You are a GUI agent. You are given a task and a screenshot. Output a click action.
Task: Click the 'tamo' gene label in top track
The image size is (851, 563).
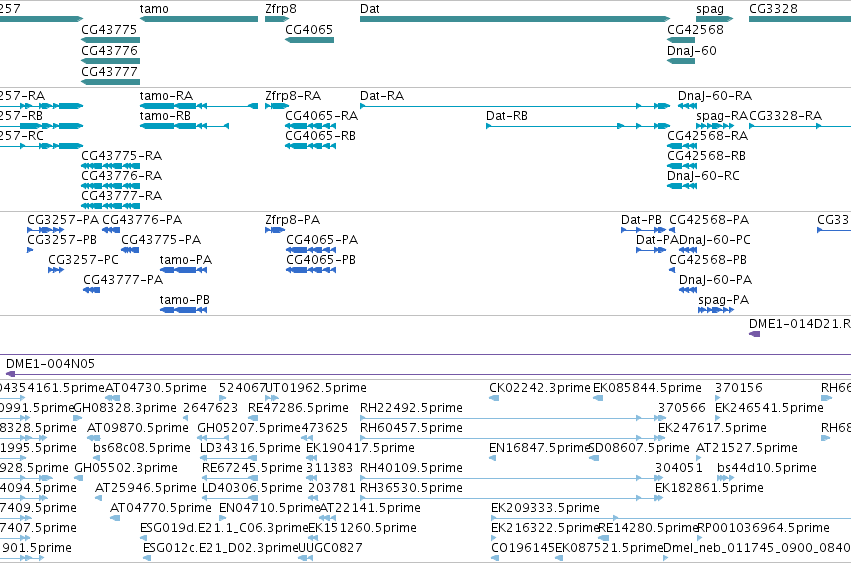click(x=154, y=9)
